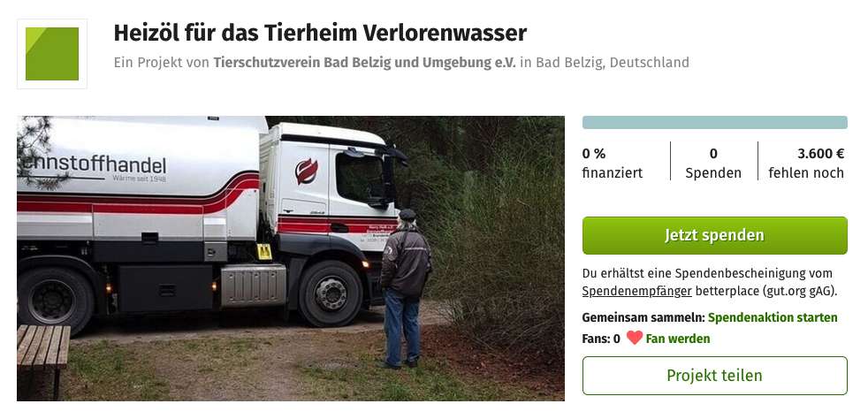Click the 0 Spenden counter
This screenshot has height=419, width=868.
(x=713, y=164)
